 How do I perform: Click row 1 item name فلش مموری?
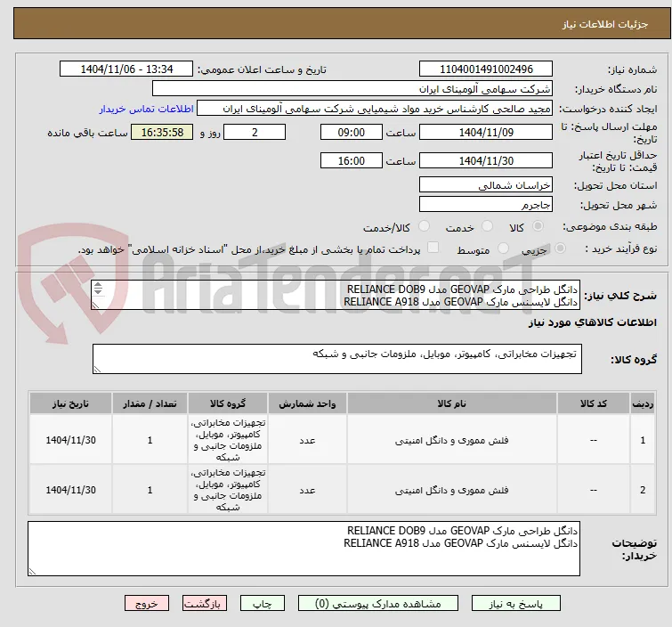coord(452,440)
